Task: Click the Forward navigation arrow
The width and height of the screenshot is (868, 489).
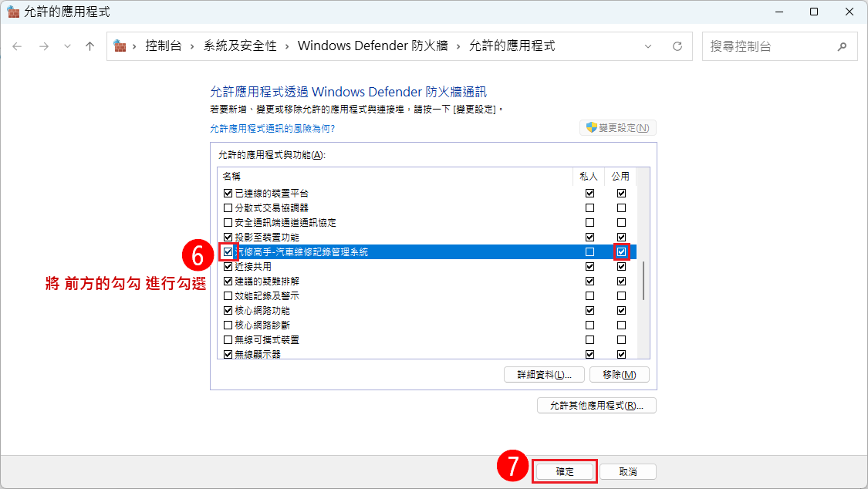Action: (43, 46)
